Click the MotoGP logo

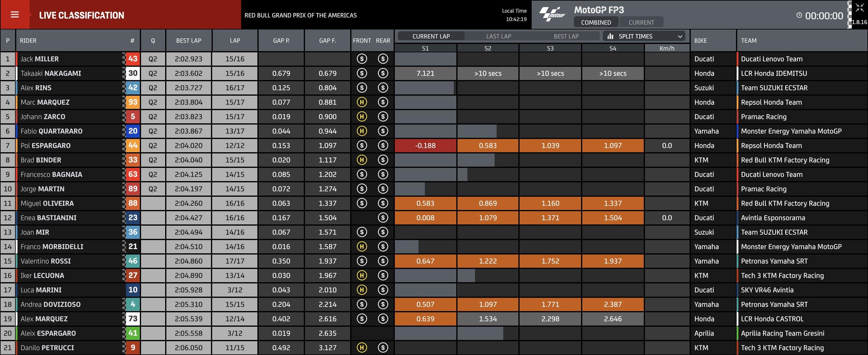point(552,14)
